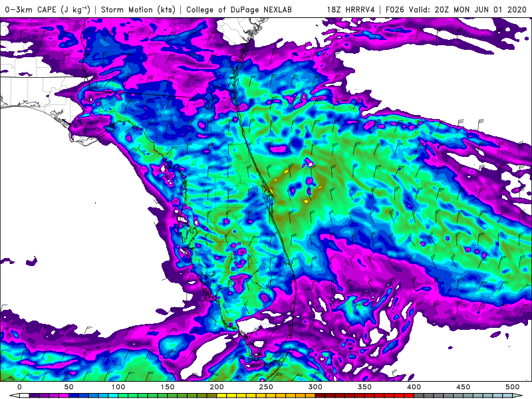The height and width of the screenshot is (399, 532).
Task: Click the 'College of DuPage NEXLAB' label
Action: [239, 9]
